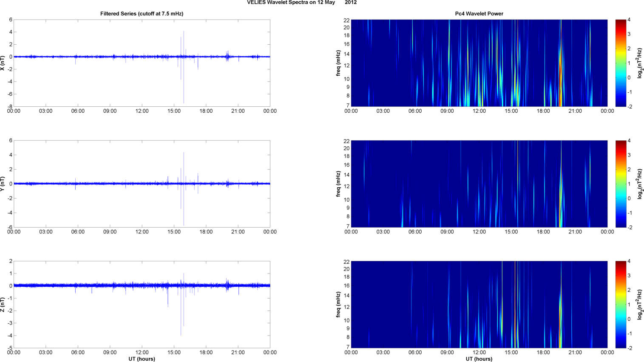This screenshot has height=362, width=644.
Task: Click UT (hours) label under the Z series
Action: 142,359
